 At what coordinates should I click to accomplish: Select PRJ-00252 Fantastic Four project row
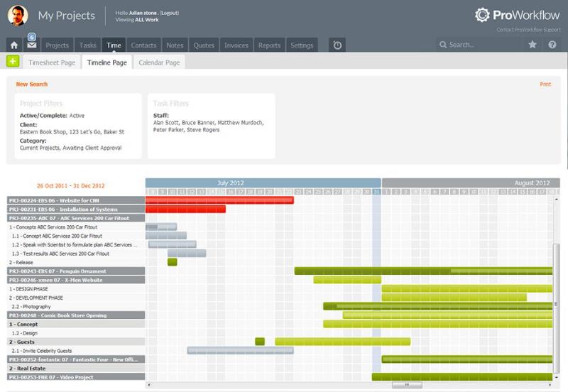coord(76,359)
